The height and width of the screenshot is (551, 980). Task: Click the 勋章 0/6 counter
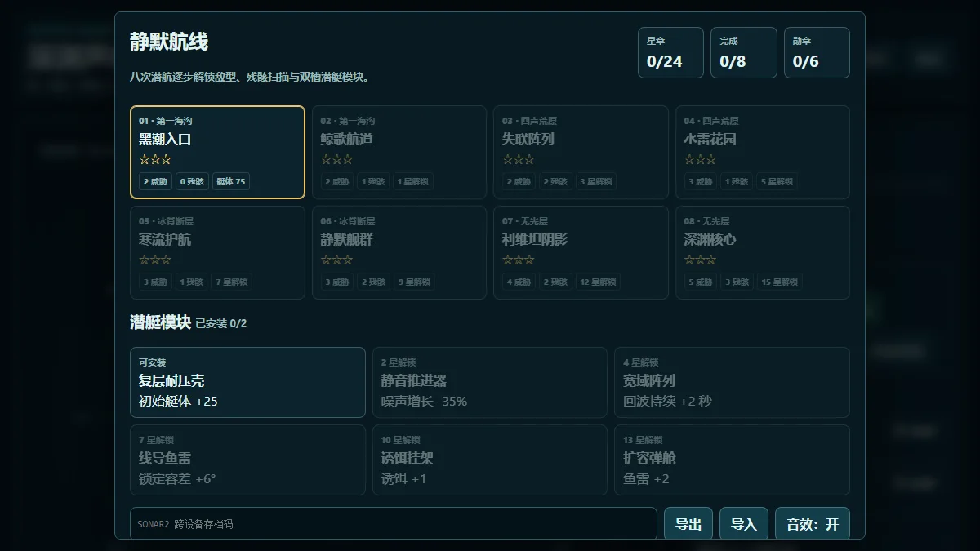click(817, 52)
